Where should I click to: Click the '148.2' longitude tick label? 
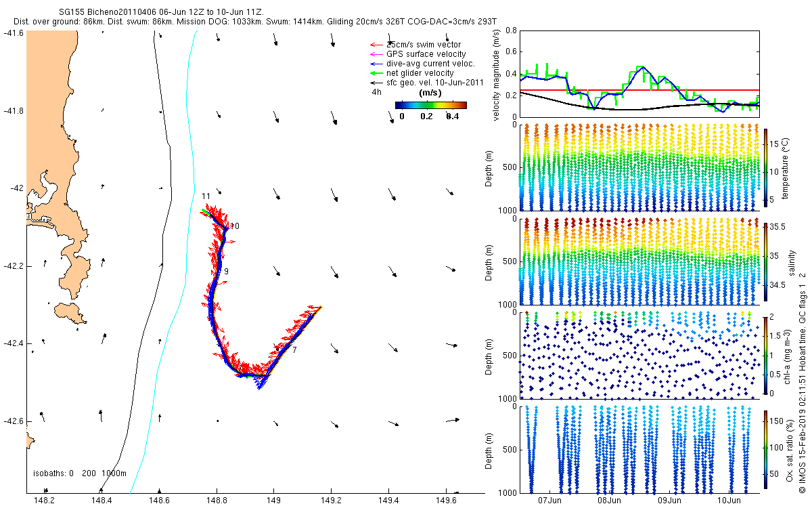pyautogui.click(x=44, y=501)
